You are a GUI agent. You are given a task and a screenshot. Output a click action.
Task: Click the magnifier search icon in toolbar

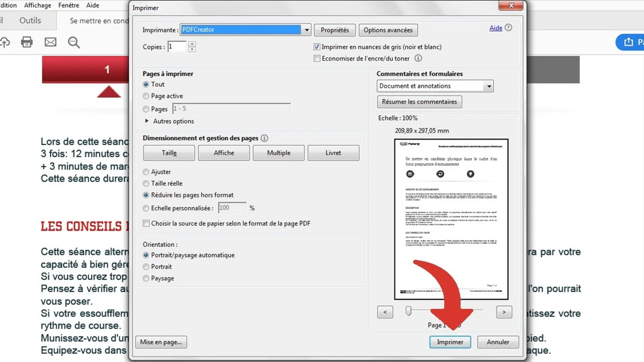coord(74,42)
